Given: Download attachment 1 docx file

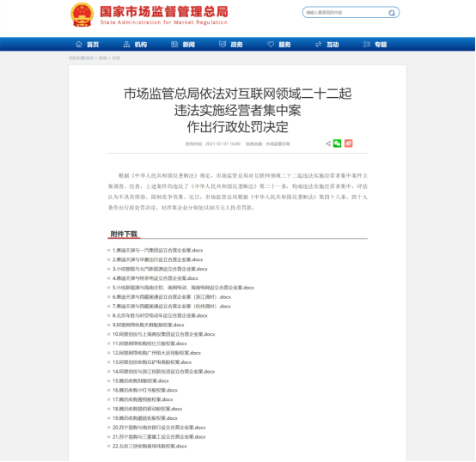Looking at the screenshot, I should click(x=157, y=250).
